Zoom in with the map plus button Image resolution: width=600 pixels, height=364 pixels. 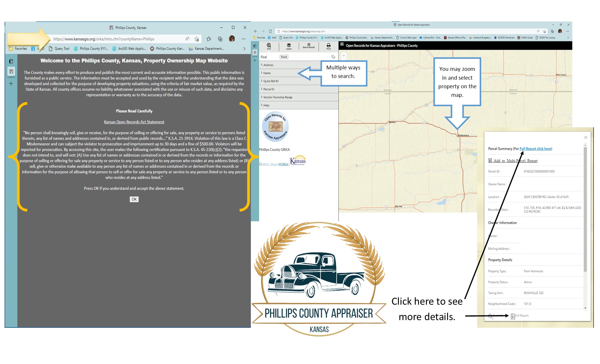(344, 56)
